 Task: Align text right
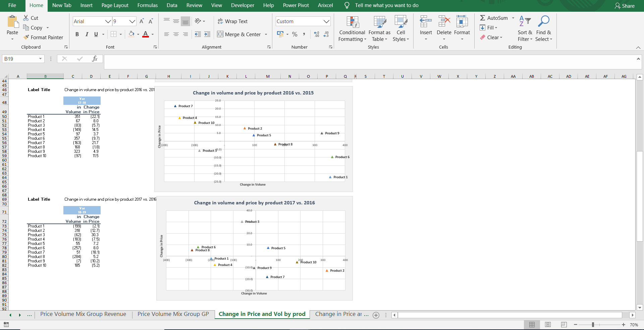click(x=185, y=34)
